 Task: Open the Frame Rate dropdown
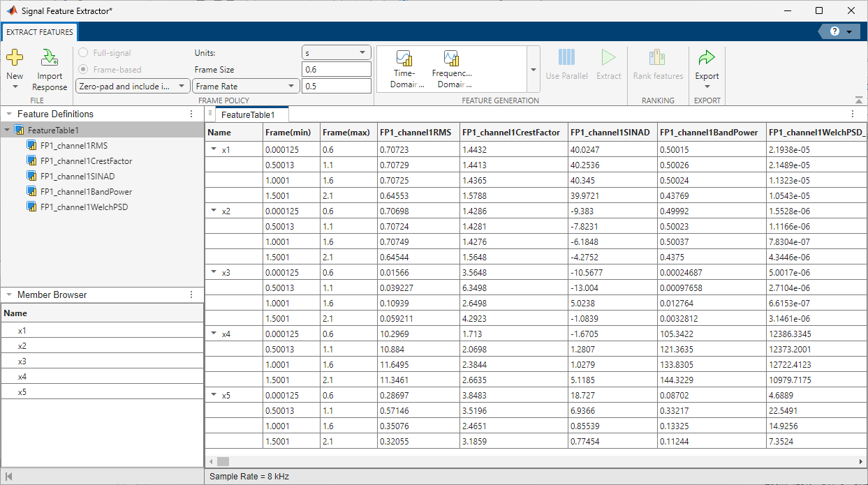tap(246, 87)
